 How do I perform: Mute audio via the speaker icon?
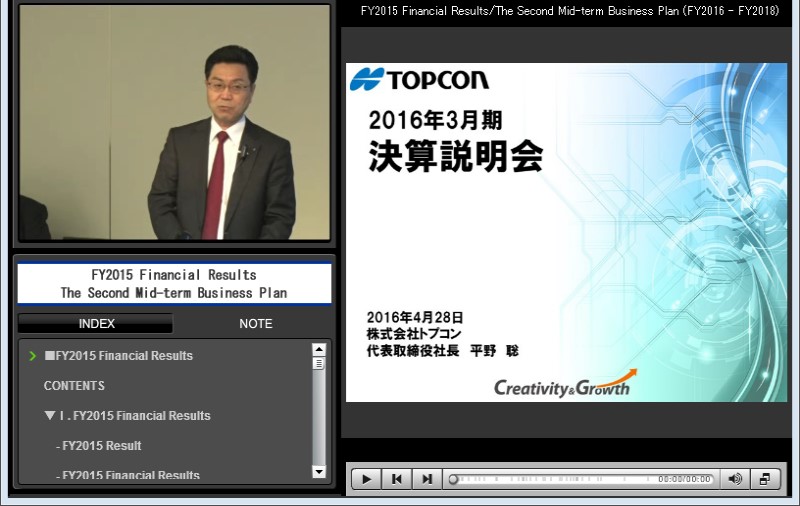click(735, 479)
